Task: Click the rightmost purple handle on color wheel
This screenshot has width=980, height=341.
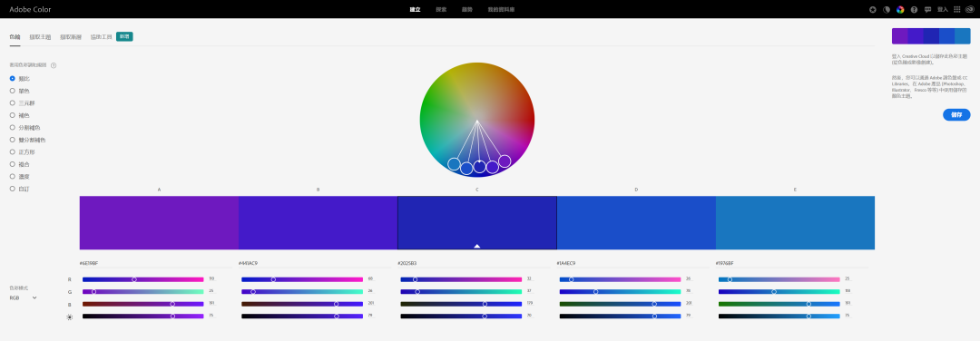Action: [505, 161]
